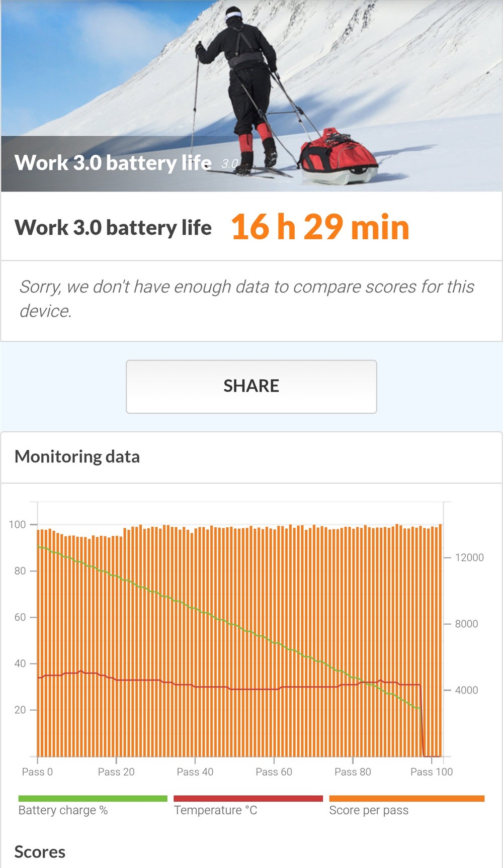Click the Pass 60 axis label

click(274, 771)
